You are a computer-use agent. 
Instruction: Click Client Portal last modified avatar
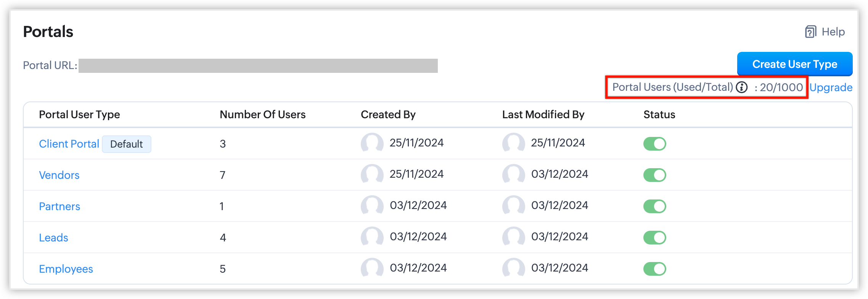(513, 143)
